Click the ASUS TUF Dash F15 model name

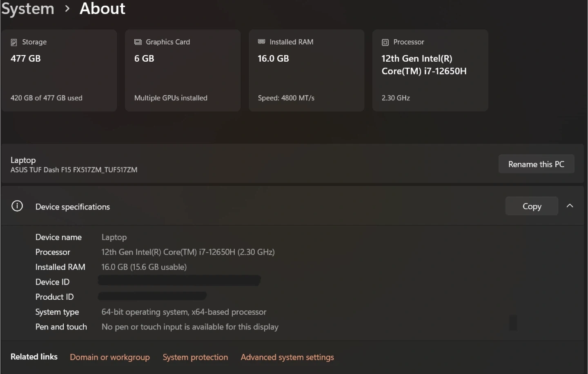tap(74, 170)
